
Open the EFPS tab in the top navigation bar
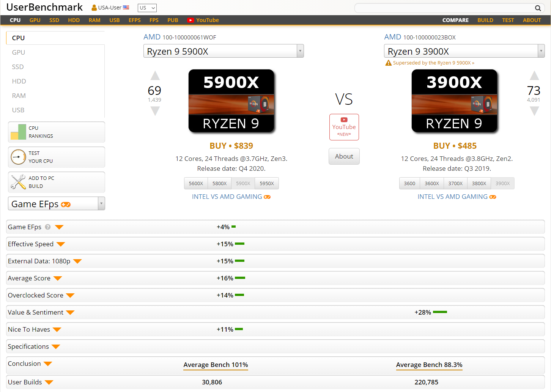[135, 20]
